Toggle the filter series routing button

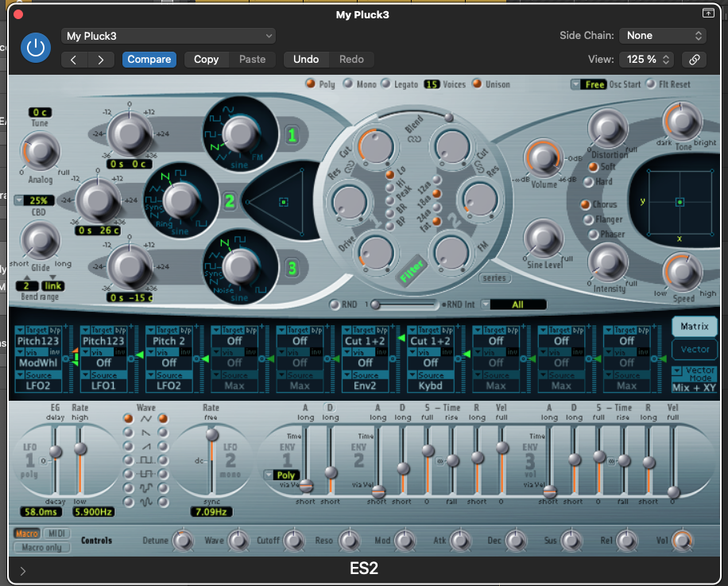click(494, 278)
